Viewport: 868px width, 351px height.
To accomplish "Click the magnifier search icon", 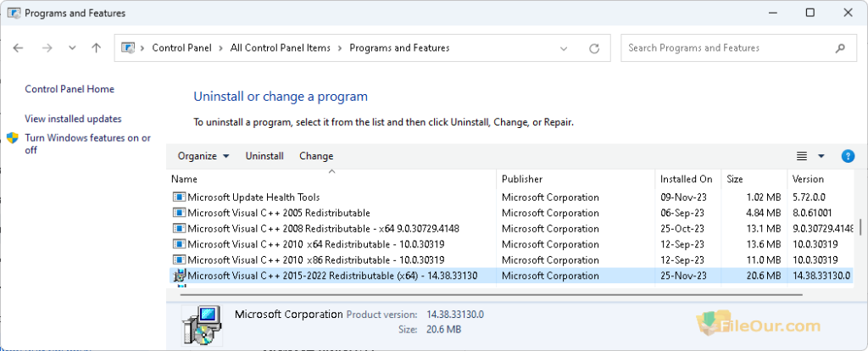I will [840, 48].
